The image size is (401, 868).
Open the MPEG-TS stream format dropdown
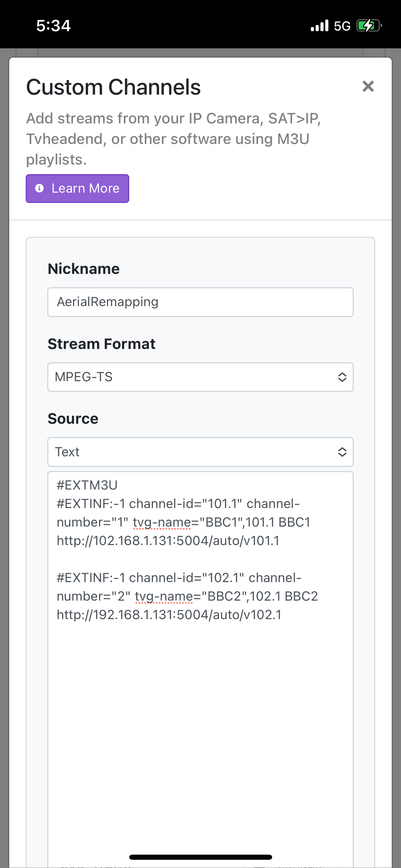tap(192, 377)
